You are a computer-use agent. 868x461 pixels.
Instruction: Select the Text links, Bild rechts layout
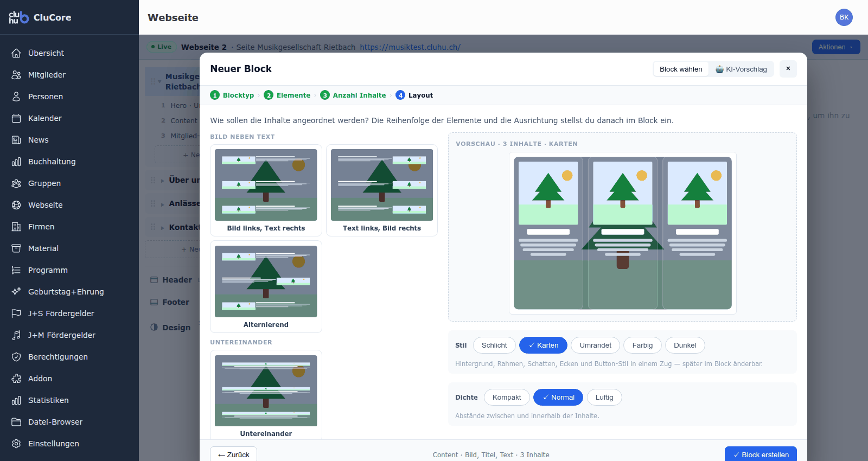382,190
